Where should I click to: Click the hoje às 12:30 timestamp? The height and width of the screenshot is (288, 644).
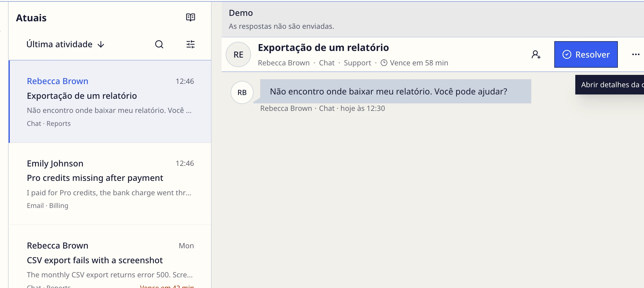(x=363, y=108)
